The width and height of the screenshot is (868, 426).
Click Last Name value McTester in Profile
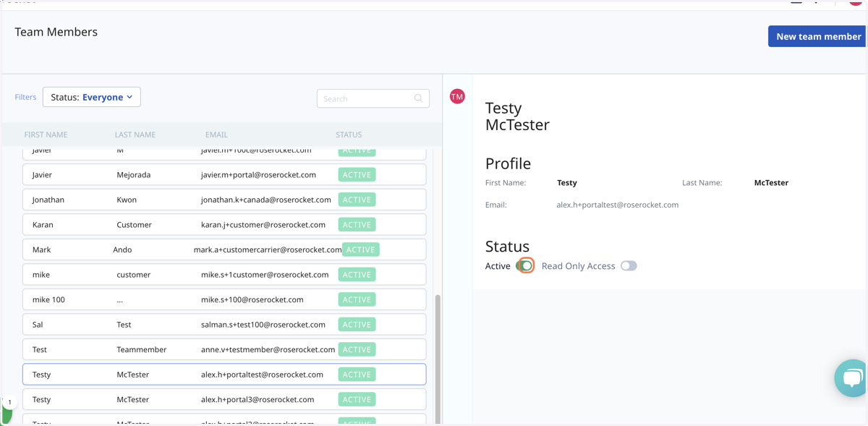point(771,183)
